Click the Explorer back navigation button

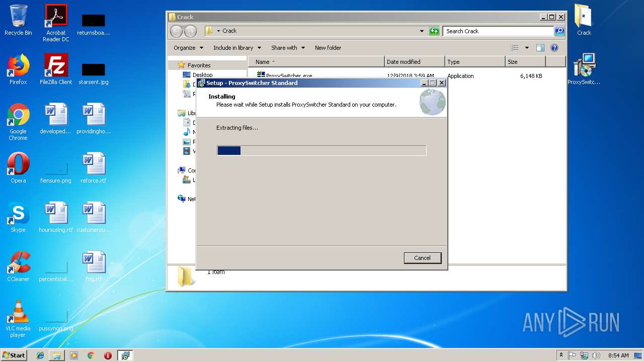tap(176, 31)
